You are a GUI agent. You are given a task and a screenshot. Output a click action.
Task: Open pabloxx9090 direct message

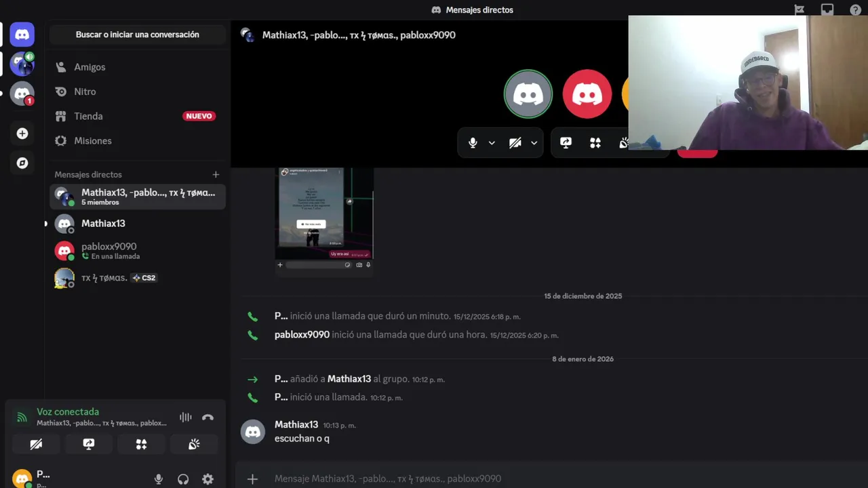tap(138, 251)
